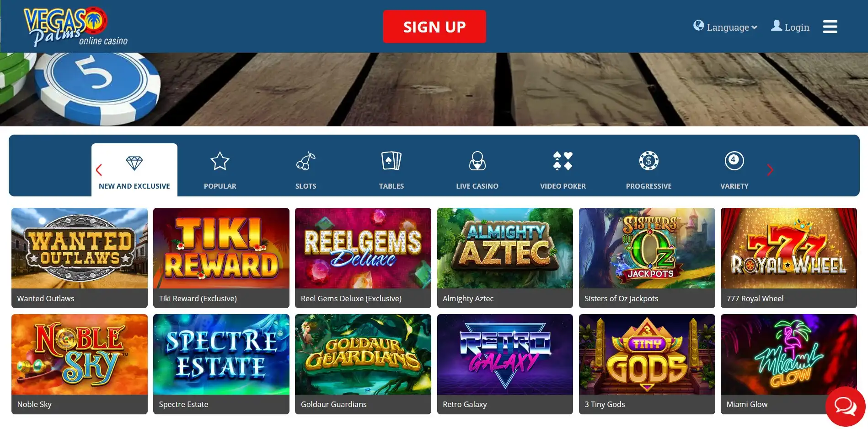This screenshot has width=868, height=429.
Task: Switch to New and Exclusive tab
Action: click(x=134, y=170)
